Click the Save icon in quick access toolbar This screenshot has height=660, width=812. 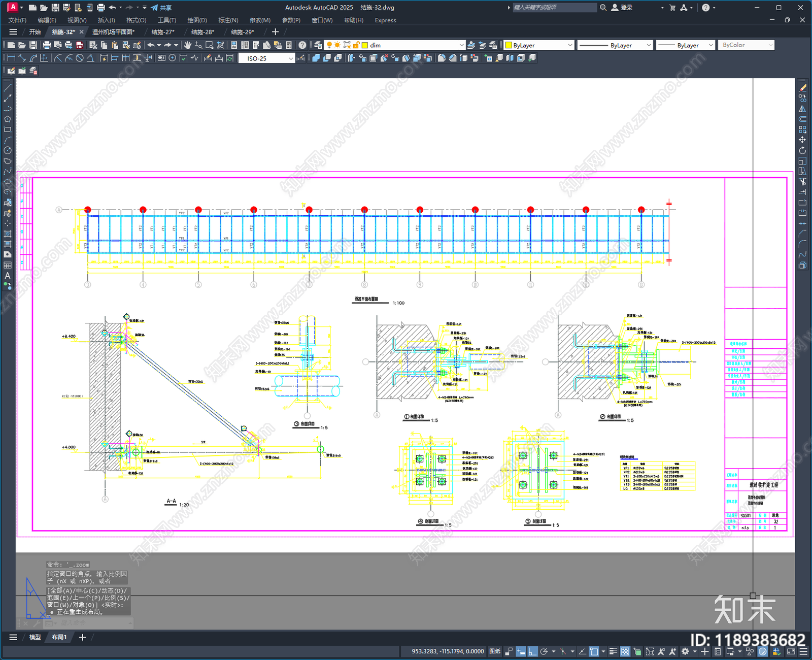tap(55, 8)
